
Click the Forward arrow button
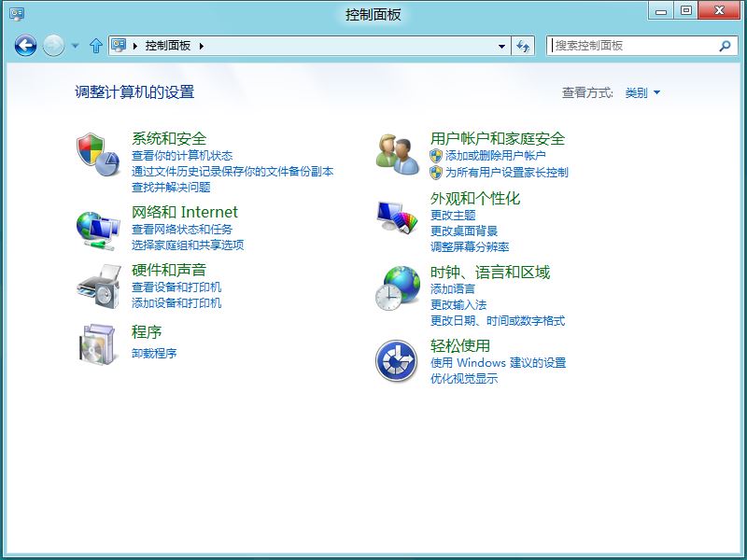click(x=53, y=46)
